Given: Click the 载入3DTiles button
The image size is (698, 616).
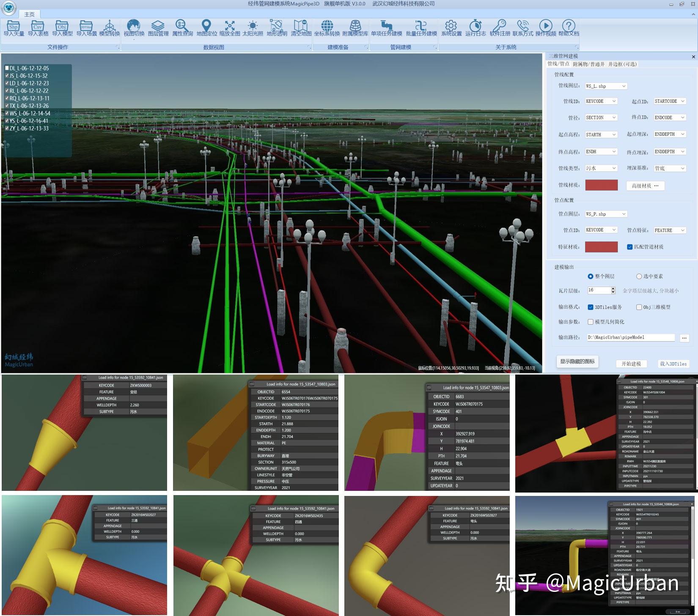Looking at the screenshot, I should point(673,364).
